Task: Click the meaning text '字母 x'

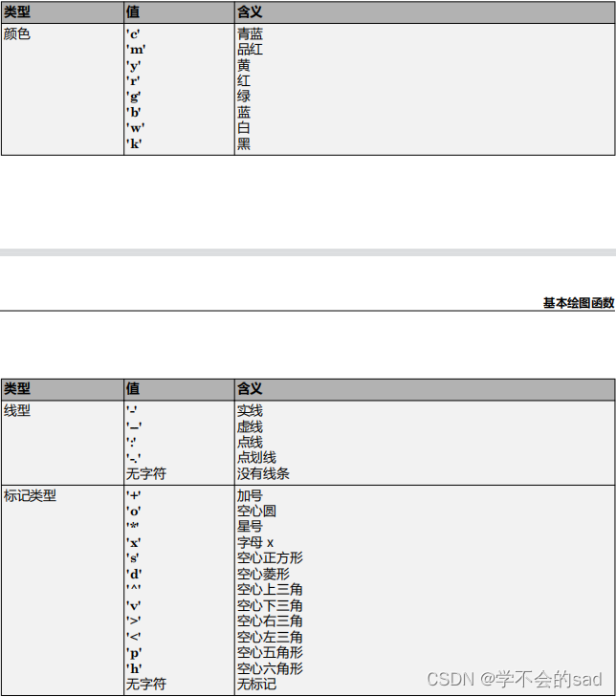Action: pyautogui.click(x=255, y=543)
